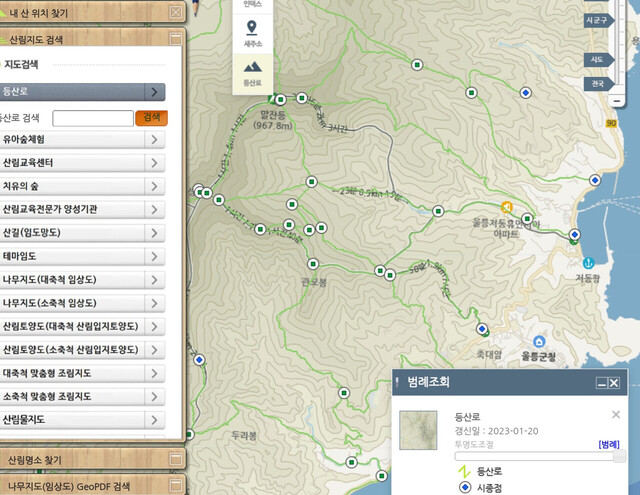
Task: Zoom out with the minus button
Action: (617, 100)
